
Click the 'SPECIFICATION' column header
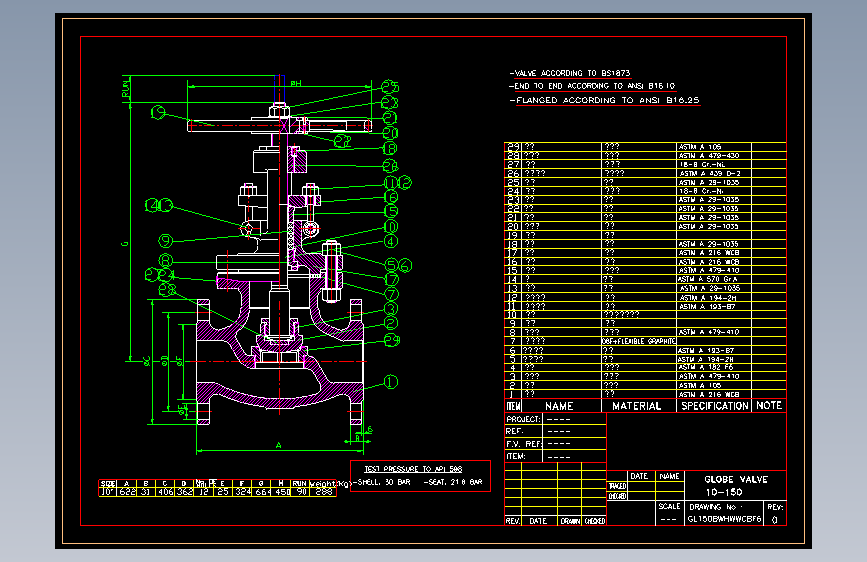point(715,406)
